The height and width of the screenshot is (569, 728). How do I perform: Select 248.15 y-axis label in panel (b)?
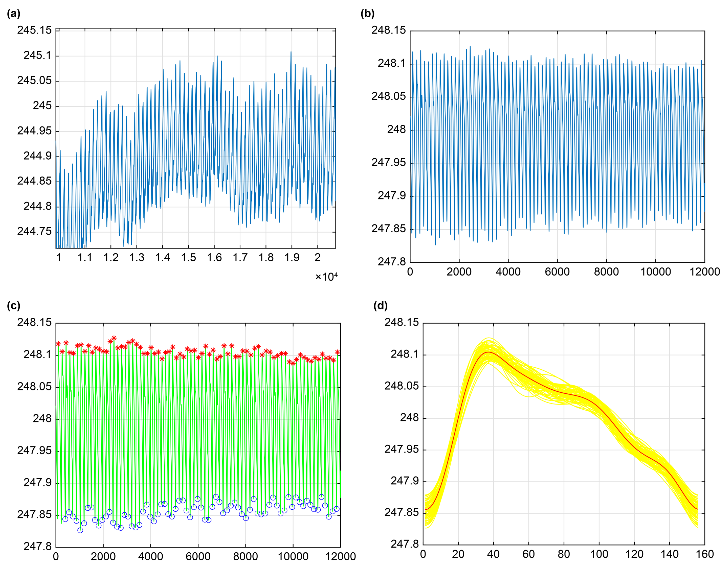389,30
